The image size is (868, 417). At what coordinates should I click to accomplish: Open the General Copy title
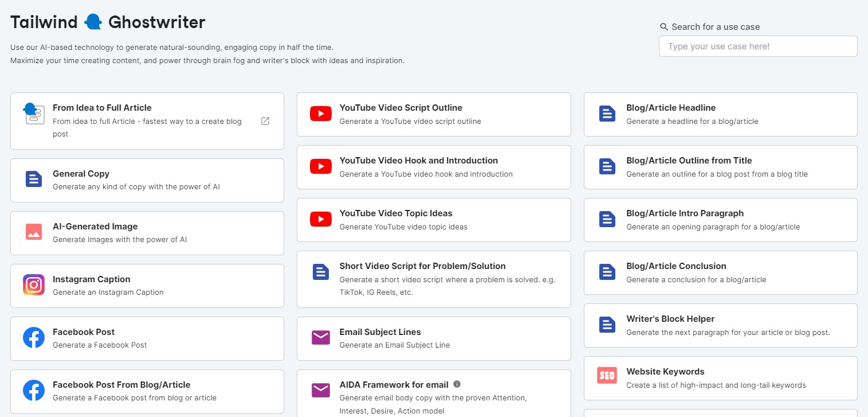[x=81, y=174]
